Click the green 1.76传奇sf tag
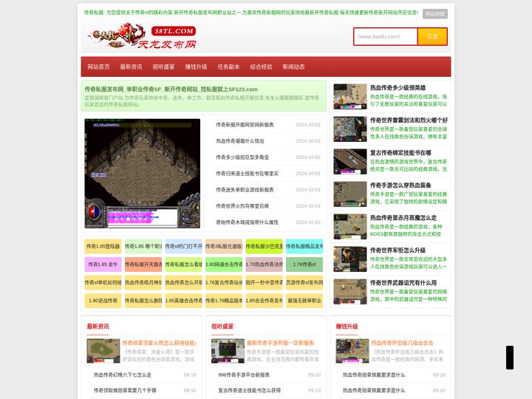The height and width of the screenshot is (399, 532). coord(304,265)
